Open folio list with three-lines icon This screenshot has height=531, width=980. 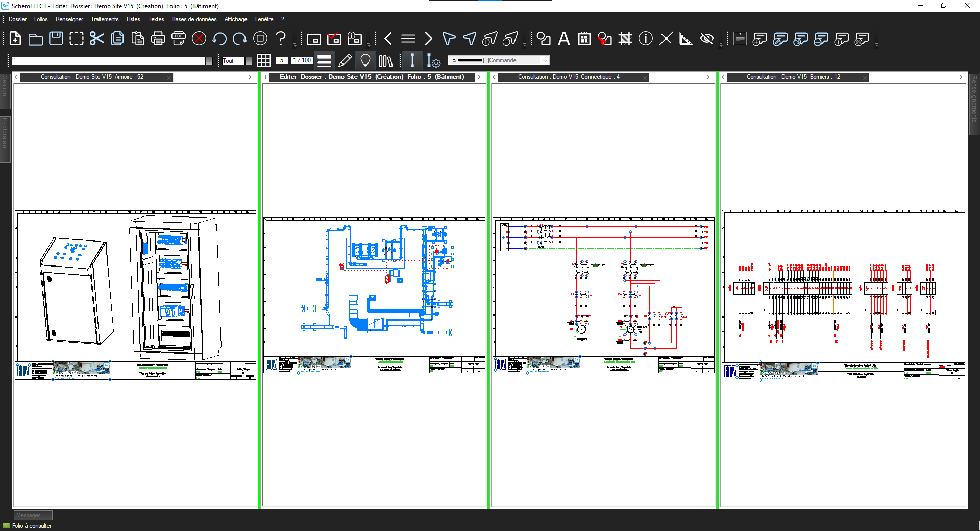click(408, 39)
